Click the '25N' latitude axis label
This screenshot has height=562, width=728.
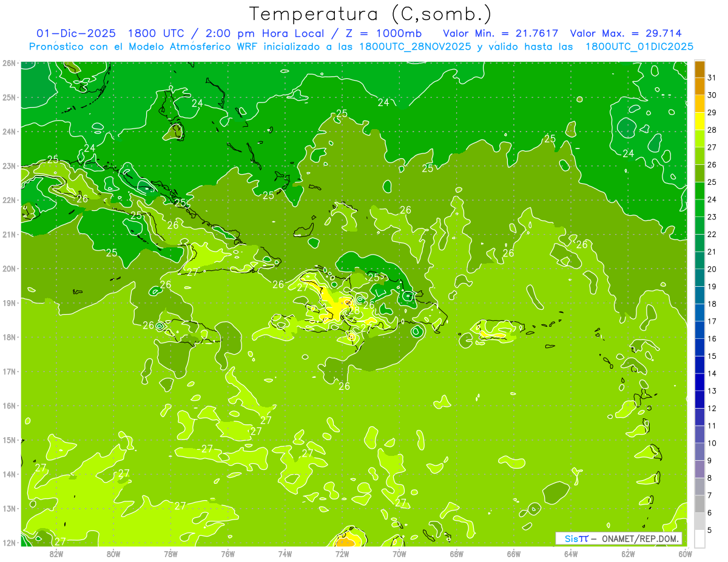[8, 98]
